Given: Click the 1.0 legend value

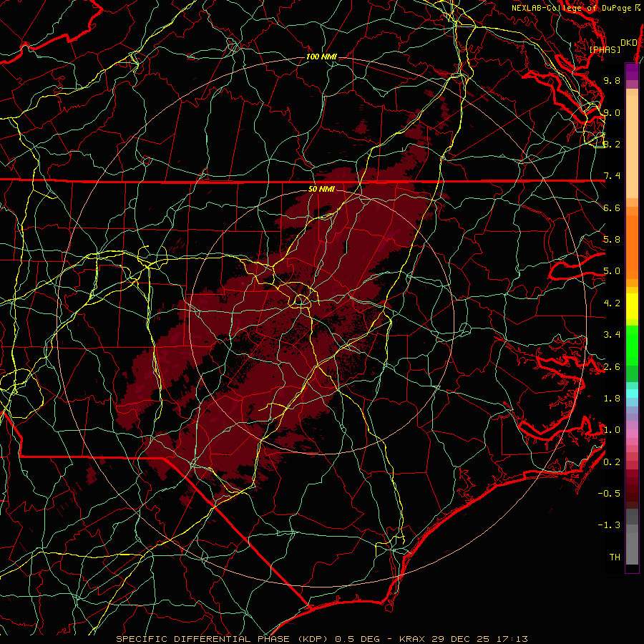Looking at the screenshot, I should click(x=612, y=430).
